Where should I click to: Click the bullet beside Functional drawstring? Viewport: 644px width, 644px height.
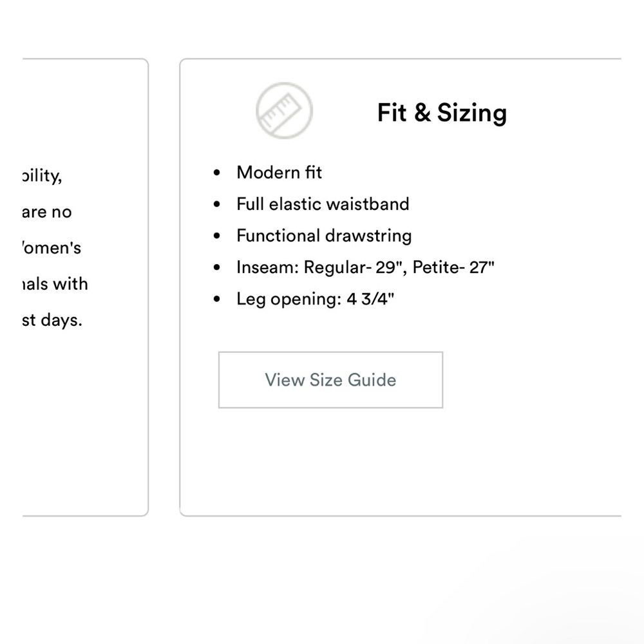tap(217, 236)
